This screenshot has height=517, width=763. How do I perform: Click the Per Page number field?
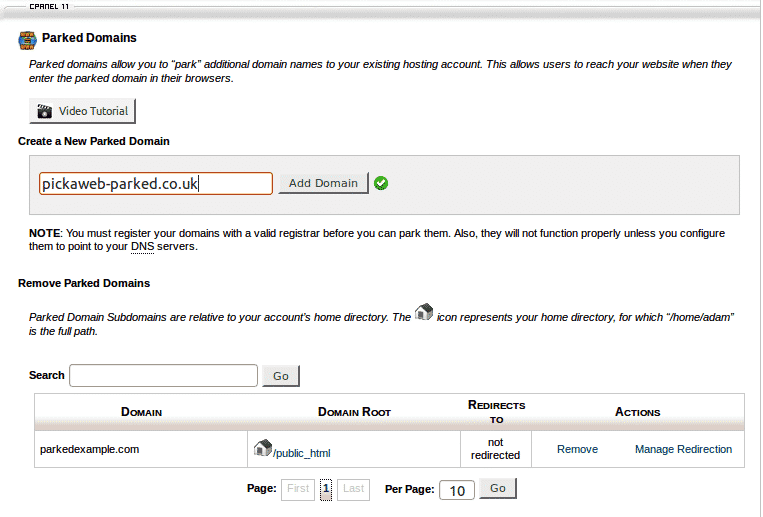coord(457,490)
